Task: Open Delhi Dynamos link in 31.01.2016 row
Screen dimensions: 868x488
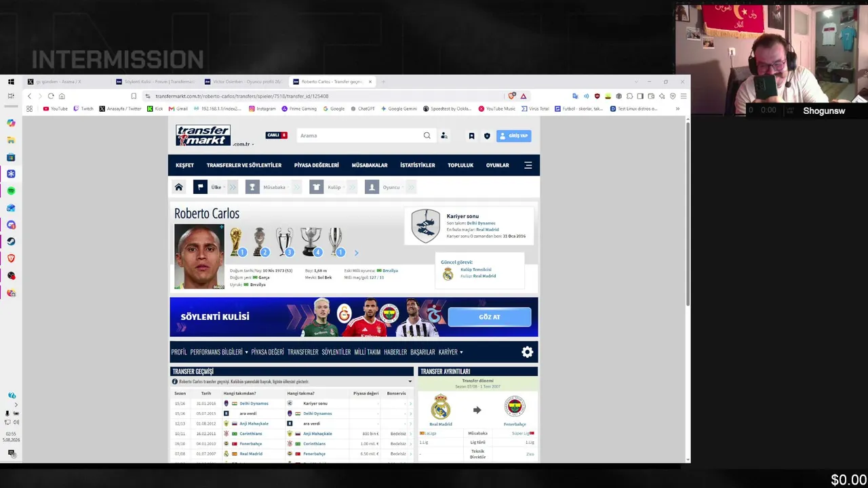Action: click(254, 403)
